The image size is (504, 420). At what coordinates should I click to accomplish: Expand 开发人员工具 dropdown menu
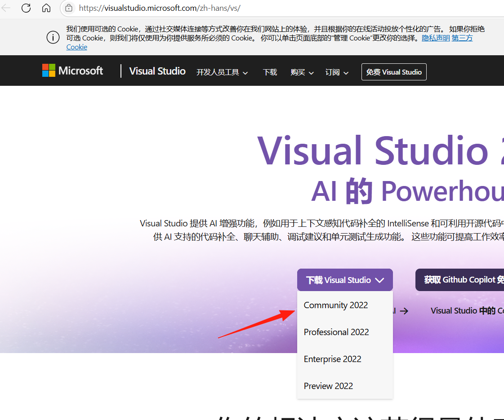coord(222,72)
